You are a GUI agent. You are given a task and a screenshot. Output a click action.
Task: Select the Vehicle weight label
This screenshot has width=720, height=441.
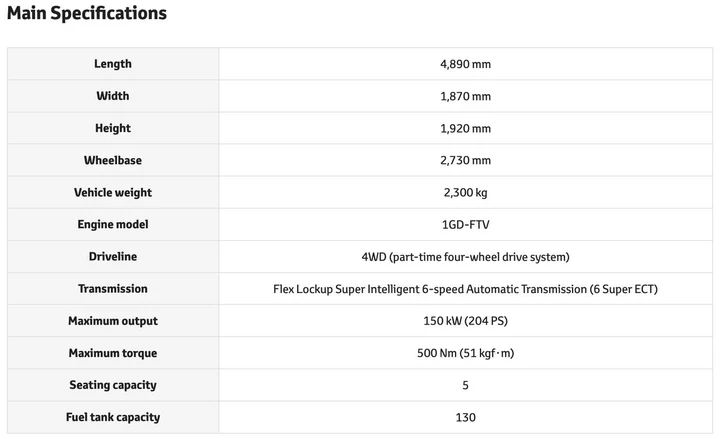coord(113,192)
